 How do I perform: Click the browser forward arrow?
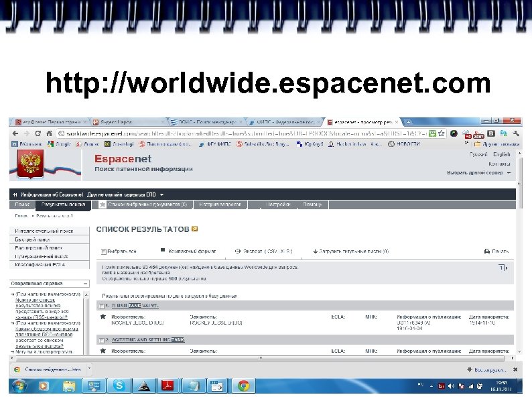[x=26, y=133]
